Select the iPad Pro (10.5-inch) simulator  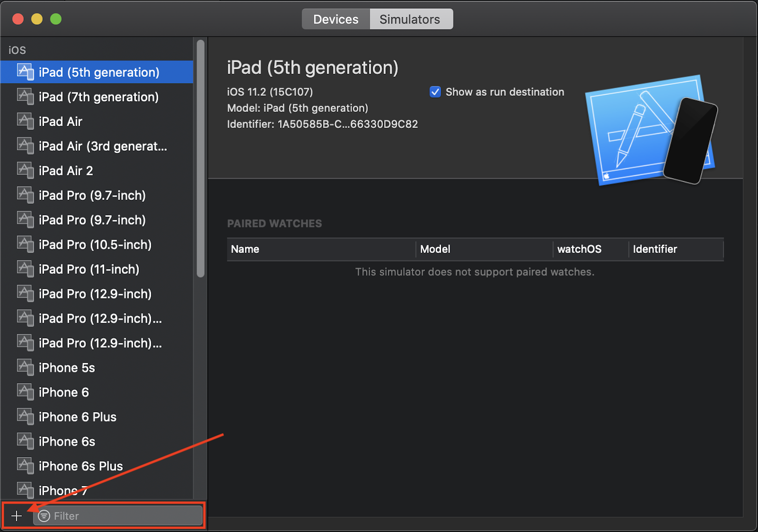(94, 244)
